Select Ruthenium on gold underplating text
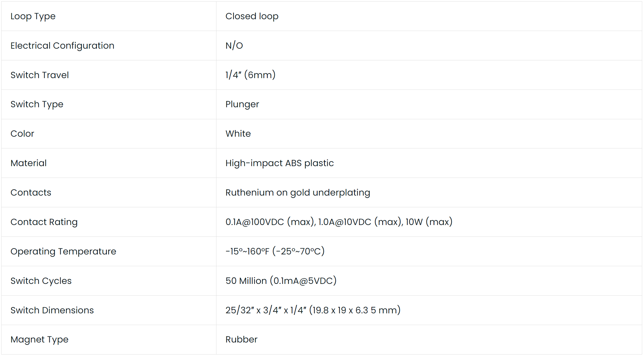644x356 pixels. click(298, 193)
